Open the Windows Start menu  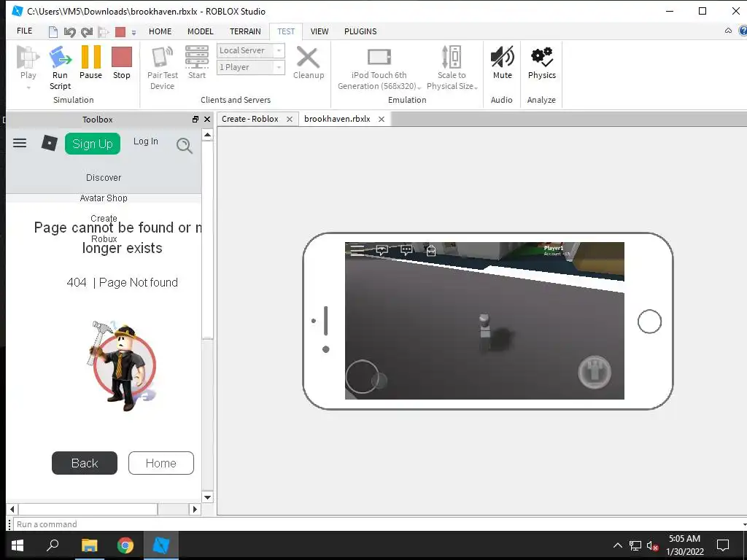[x=18, y=545]
